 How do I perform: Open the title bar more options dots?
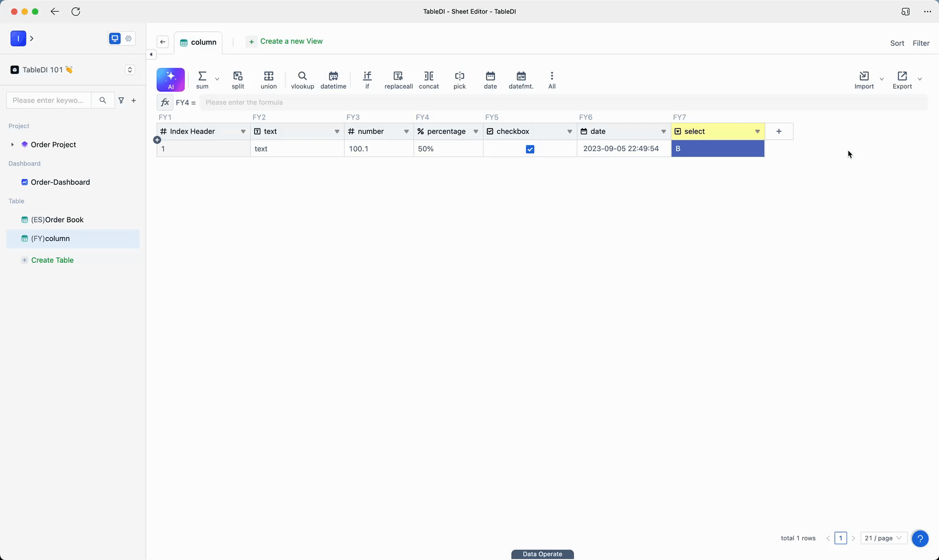tap(927, 11)
